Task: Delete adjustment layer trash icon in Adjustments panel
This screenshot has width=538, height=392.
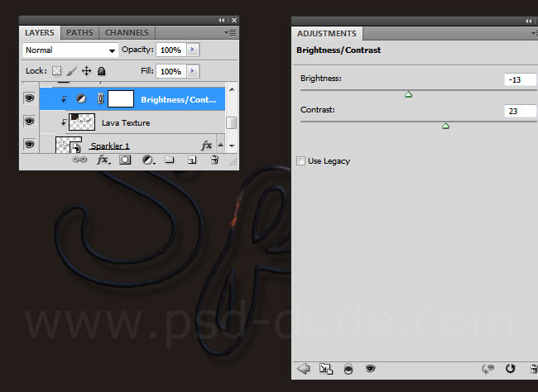Action: pos(534,369)
